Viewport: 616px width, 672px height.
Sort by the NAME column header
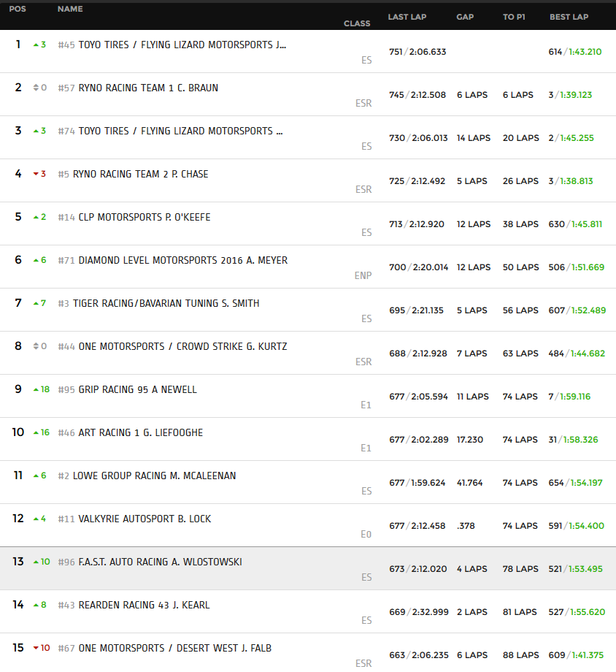(70, 9)
